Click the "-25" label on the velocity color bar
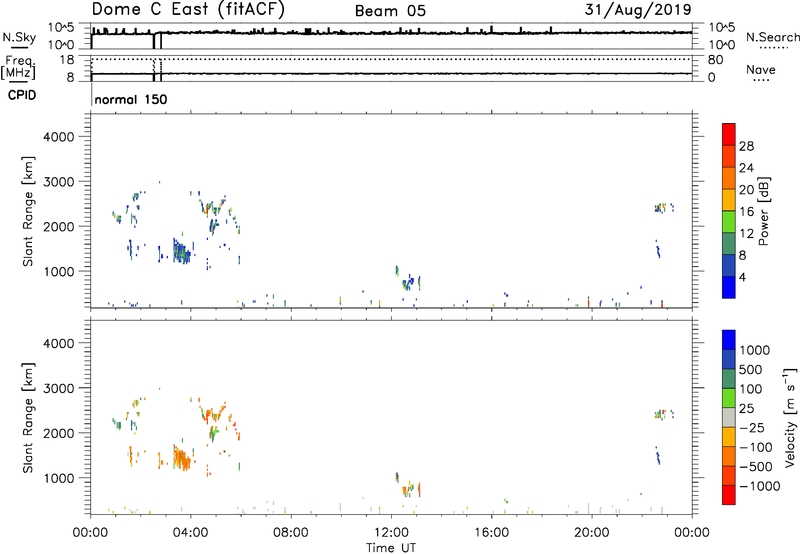The image size is (800, 554). click(x=752, y=427)
